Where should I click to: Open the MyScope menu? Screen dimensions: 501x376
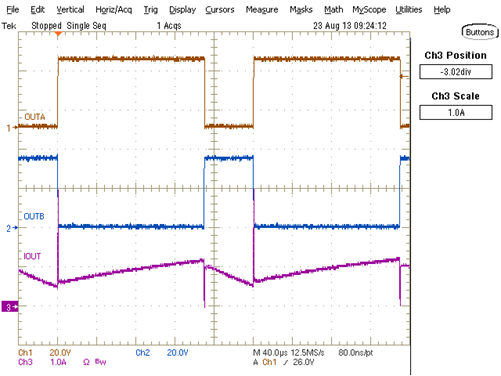coord(369,10)
